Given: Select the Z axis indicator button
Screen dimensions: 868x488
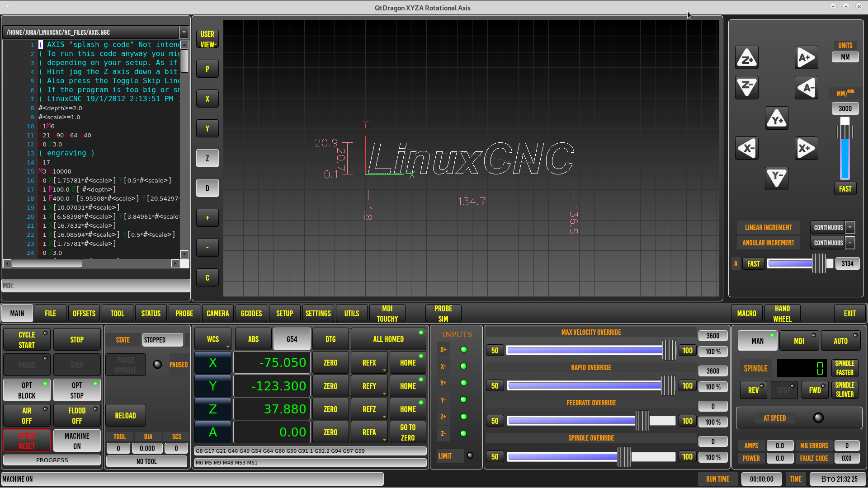Looking at the screenshot, I should pos(213,409).
